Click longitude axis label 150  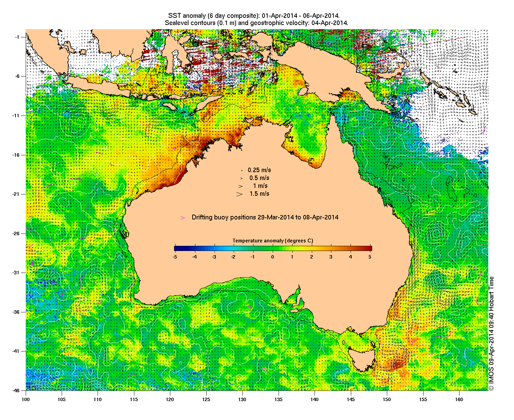(x=387, y=399)
